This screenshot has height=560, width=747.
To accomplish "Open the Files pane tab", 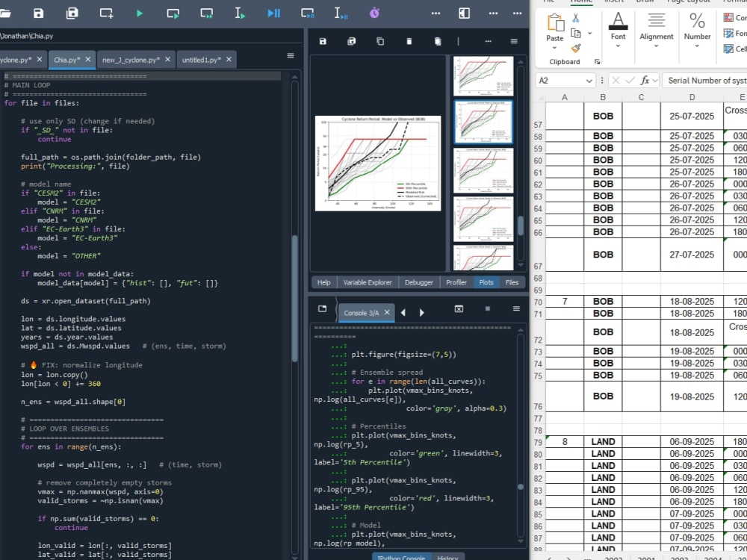I will [x=512, y=282].
